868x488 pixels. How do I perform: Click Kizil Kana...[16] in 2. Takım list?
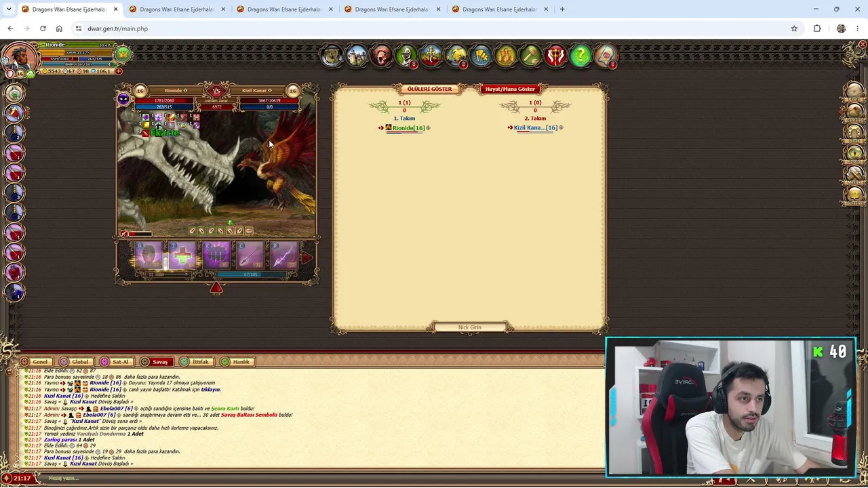coord(535,128)
